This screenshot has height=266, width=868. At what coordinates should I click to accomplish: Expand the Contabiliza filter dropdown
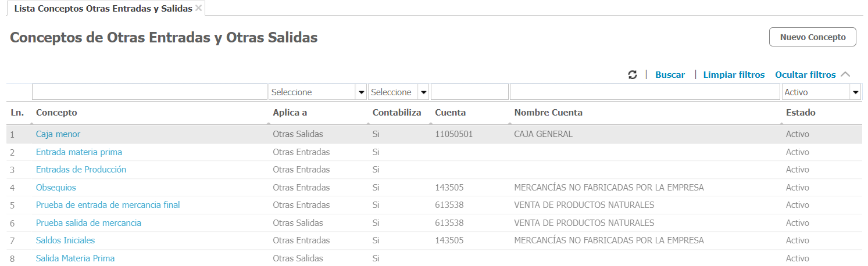(x=424, y=92)
